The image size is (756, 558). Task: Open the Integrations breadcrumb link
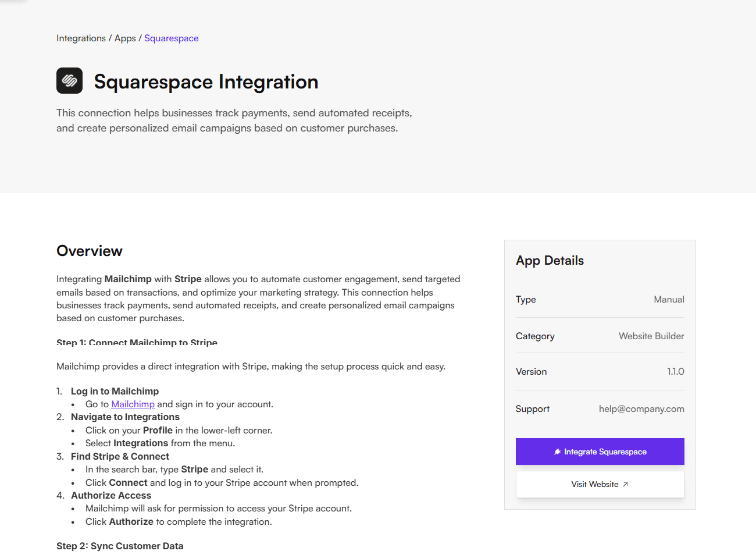[81, 38]
